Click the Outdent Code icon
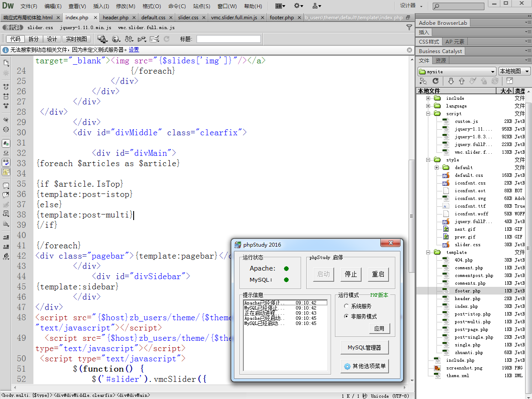 (x=6, y=247)
